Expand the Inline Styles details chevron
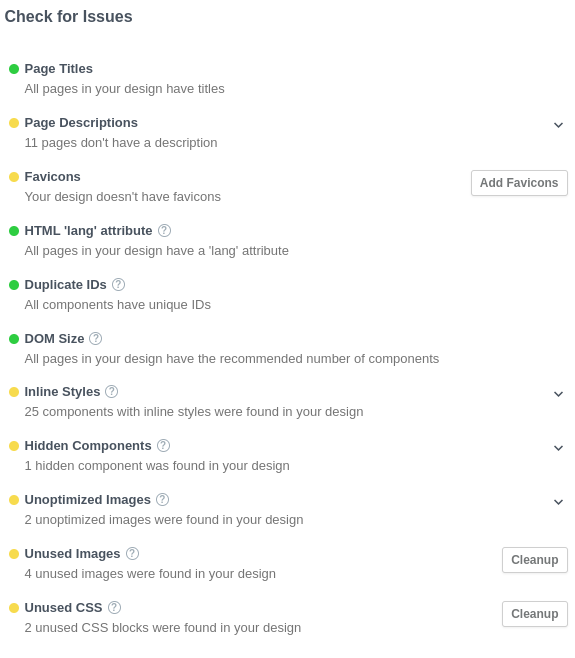This screenshot has width=575, height=658. coord(558,394)
